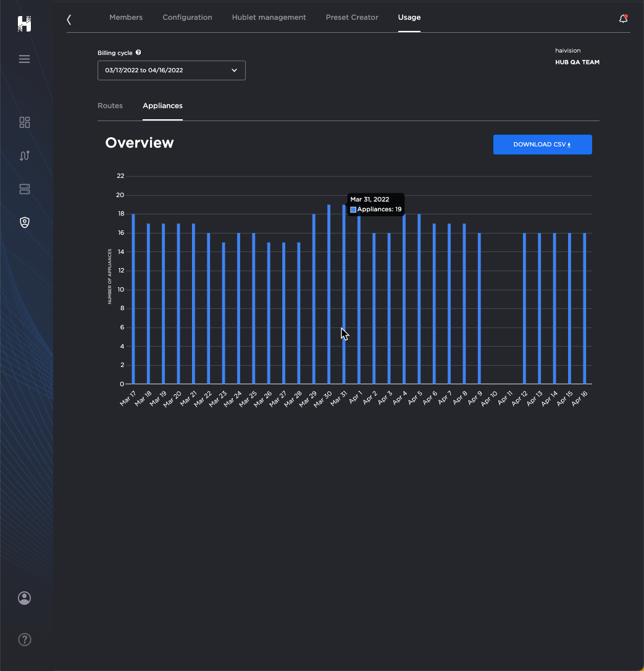Open the Hublet management menu item
The image size is (644, 671).
269,17
